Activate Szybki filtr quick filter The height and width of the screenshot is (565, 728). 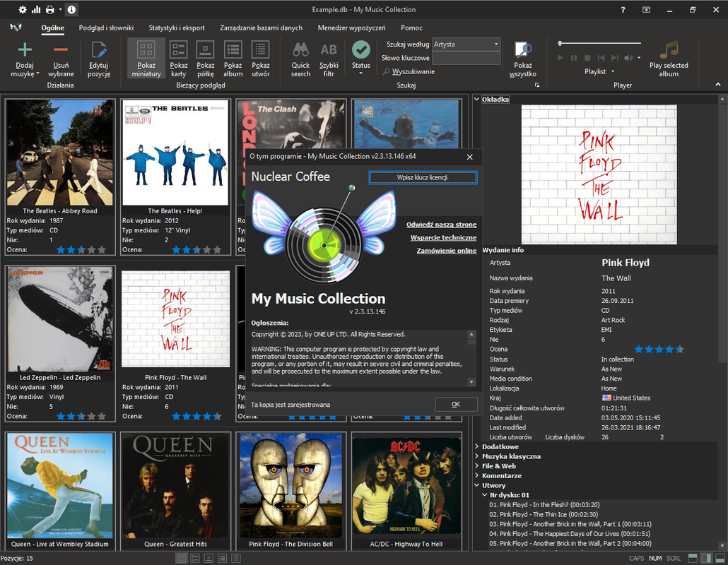pyautogui.click(x=329, y=59)
